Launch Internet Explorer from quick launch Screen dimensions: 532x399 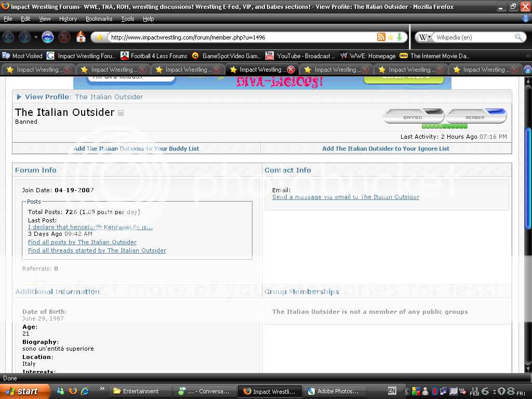point(85,391)
